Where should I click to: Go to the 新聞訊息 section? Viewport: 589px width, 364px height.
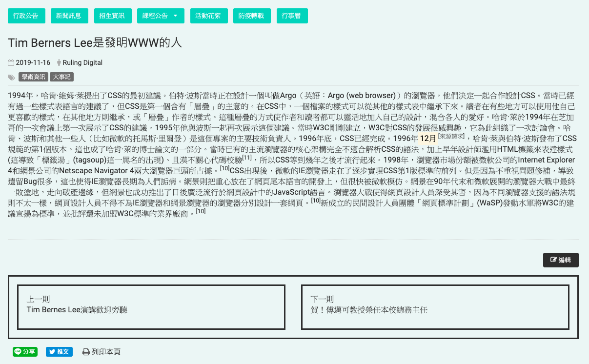[x=69, y=16]
